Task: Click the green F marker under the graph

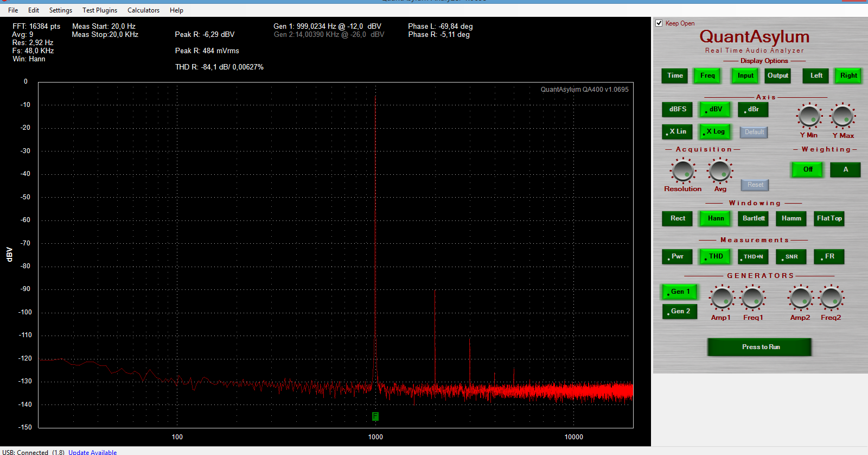Action: click(x=375, y=416)
